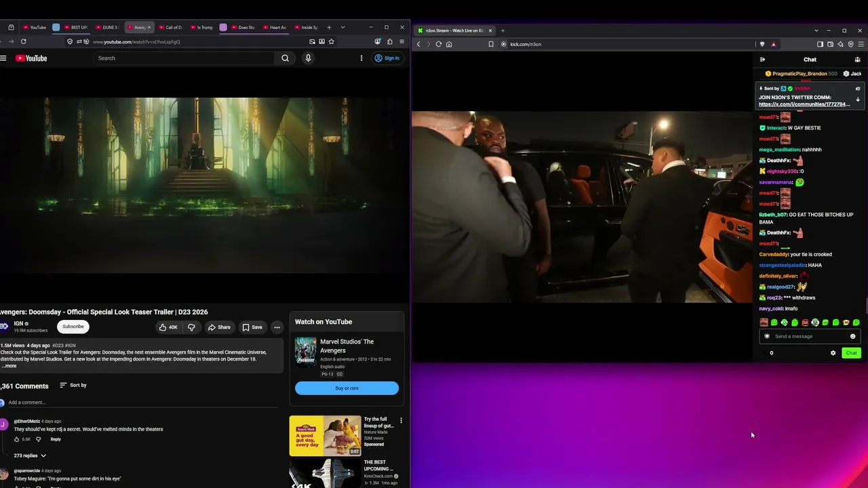
Task: Open the emote picker smiley icon
Action: tap(853, 336)
